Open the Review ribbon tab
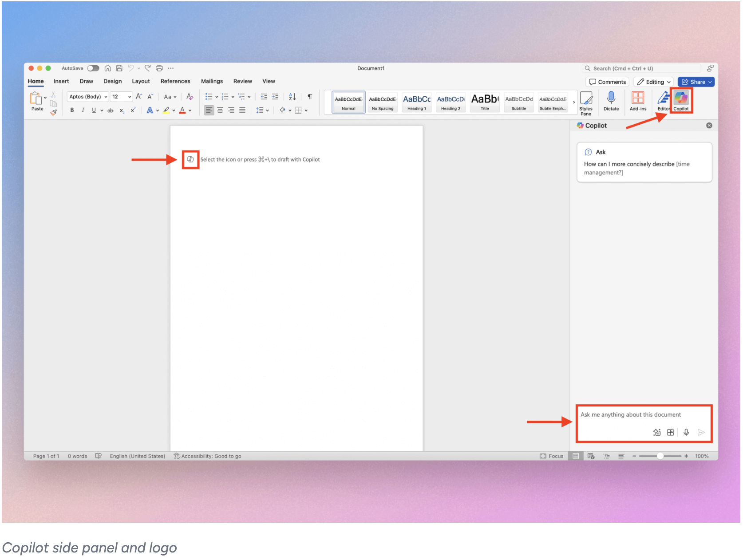The width and height of the screenshot is (743, 560). pyautogui.click(x=242, y=81)
